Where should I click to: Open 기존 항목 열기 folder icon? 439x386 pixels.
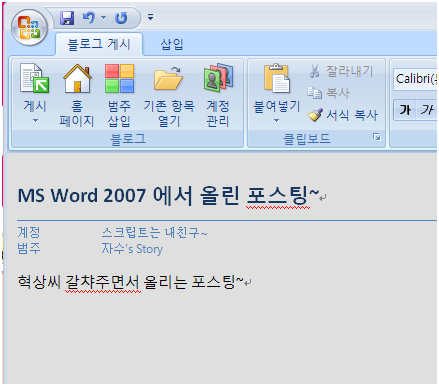coord(168,79)
